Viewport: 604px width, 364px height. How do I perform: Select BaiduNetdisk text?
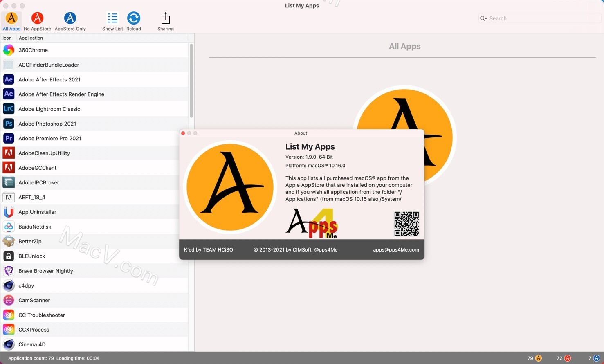tap(35, 227)
